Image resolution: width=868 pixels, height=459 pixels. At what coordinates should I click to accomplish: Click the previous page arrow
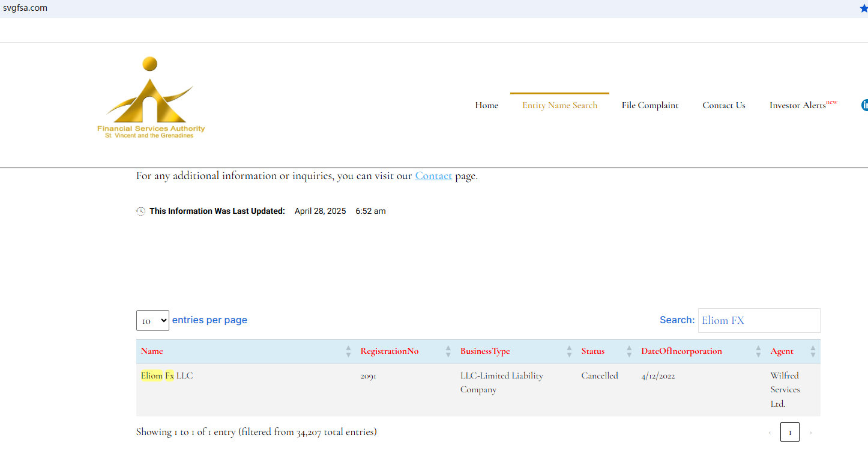770,433
